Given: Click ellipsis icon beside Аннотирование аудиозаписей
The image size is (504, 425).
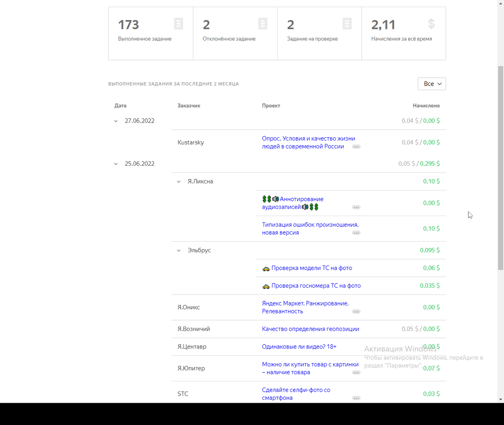Looking at the screenshot, I should click(356, 207).
